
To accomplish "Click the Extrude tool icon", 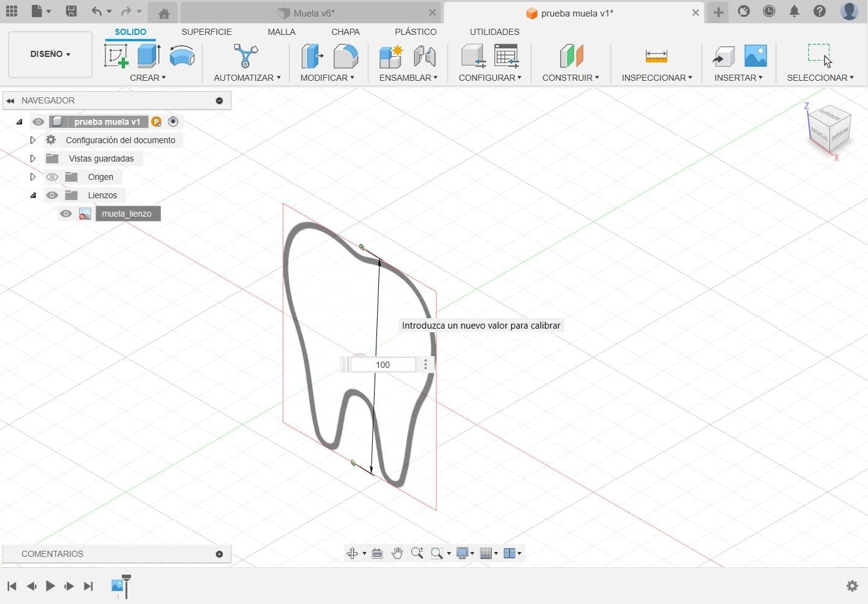I will click(x=149, y=56).
